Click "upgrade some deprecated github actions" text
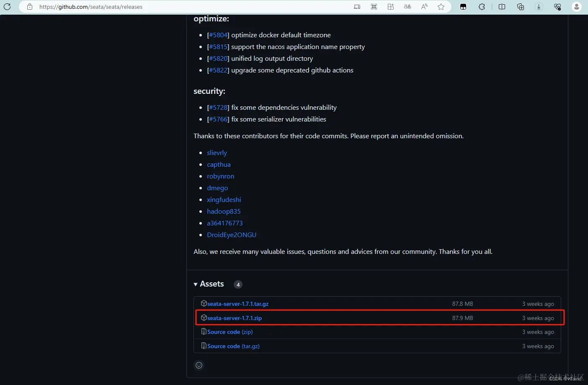 click(292, 70)
